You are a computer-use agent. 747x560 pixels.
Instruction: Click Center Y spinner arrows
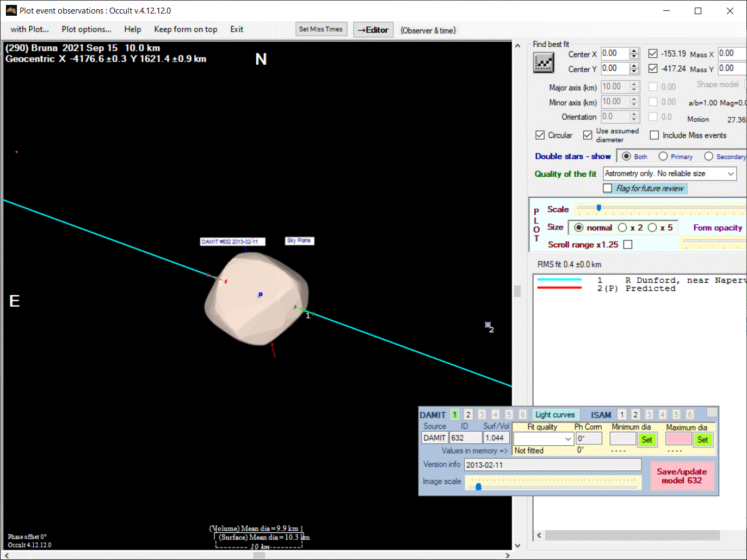[x=634, y=69]
